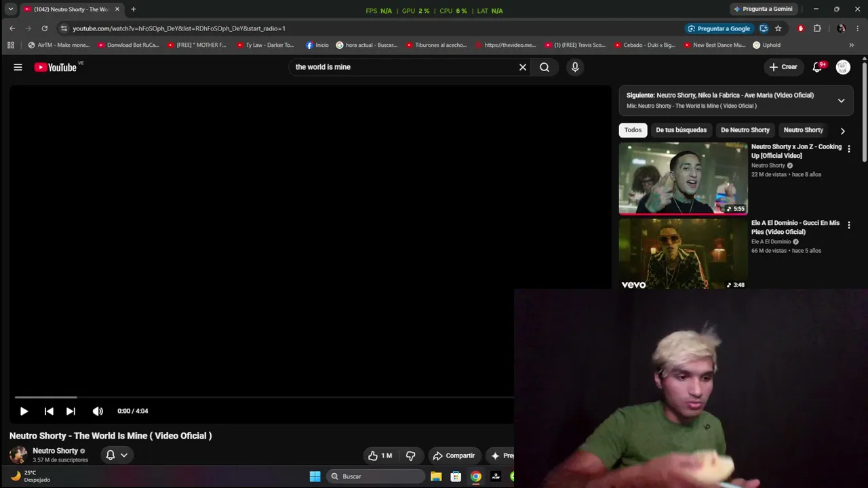
Task: Select the Neutro Shorty filter chip
Action: (803, 130)
